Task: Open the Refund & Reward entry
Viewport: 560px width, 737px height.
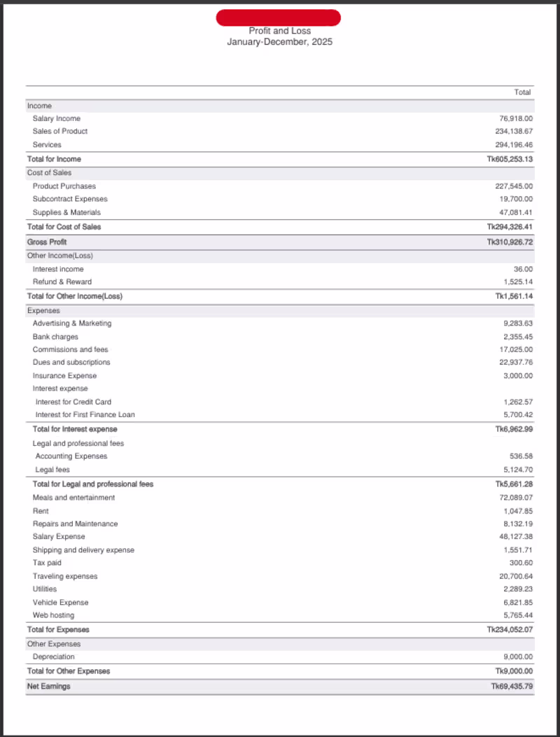Action: click(62, 282)
